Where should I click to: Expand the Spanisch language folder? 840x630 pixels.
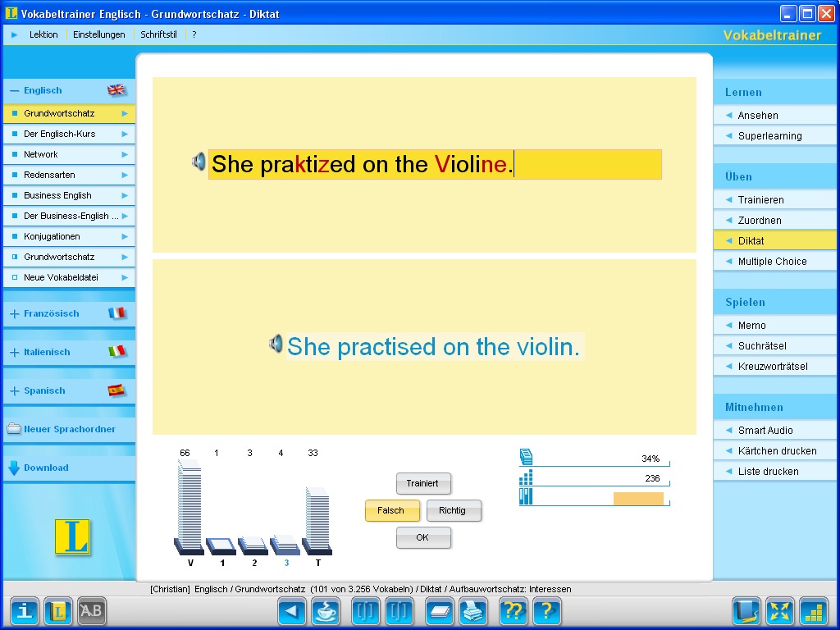pyautogui.click(x=15, y=391)
